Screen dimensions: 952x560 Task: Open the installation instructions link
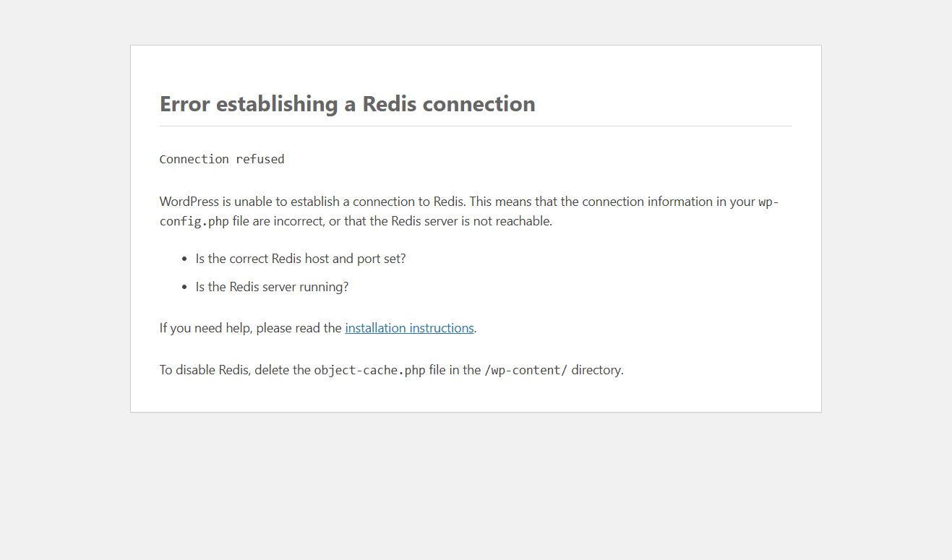[409, 328]
